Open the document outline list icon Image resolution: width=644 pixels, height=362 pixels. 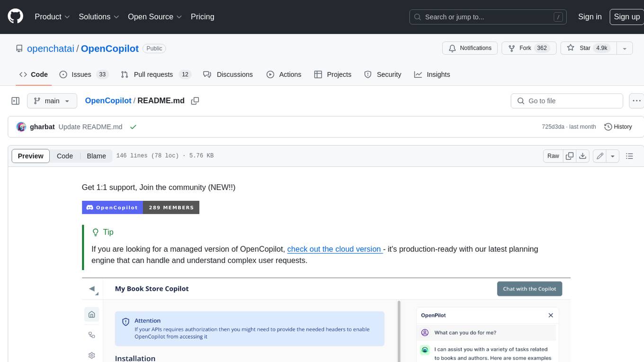629,156
